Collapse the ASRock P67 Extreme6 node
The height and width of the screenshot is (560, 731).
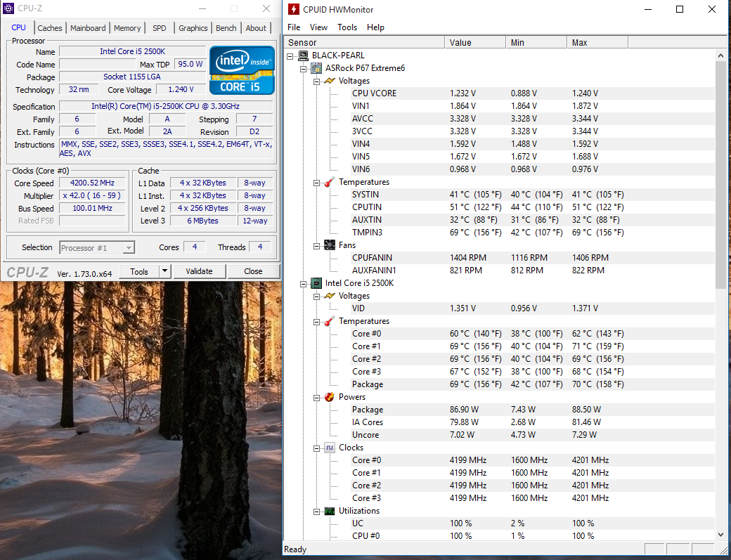(x=303, y=68)
